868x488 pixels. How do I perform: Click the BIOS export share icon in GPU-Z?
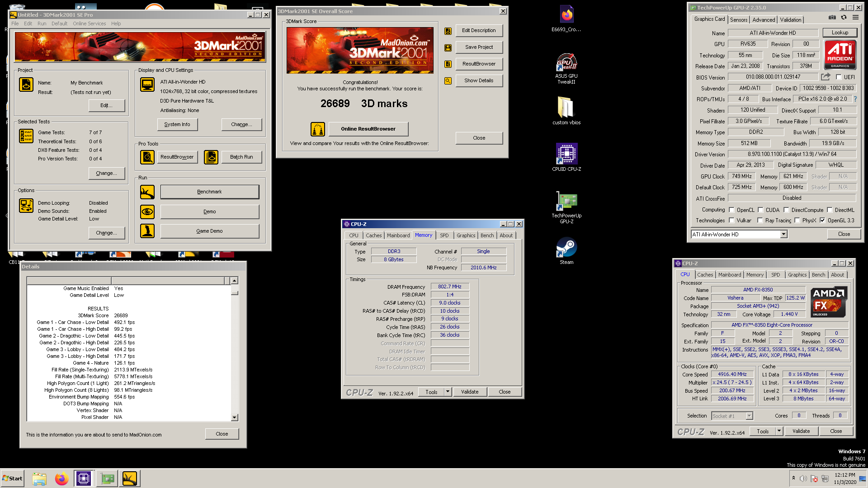tap(826, 77)
